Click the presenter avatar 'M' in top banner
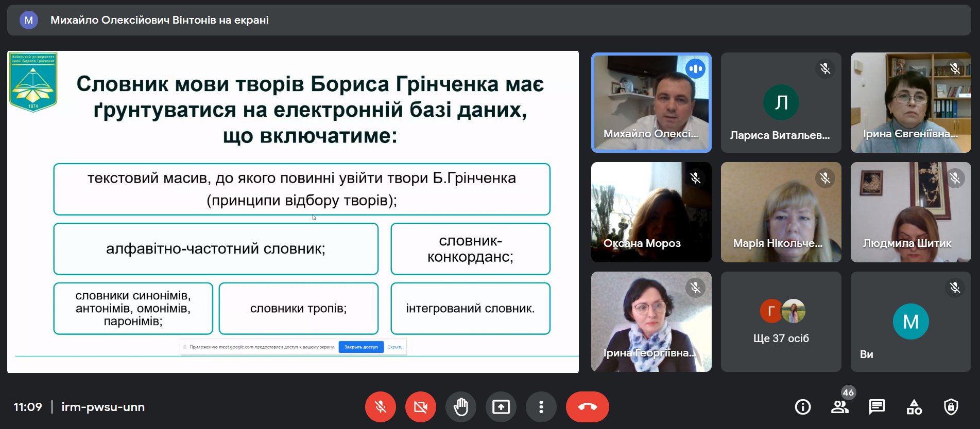The image size is (980, 429). click(x=29, y=20)
